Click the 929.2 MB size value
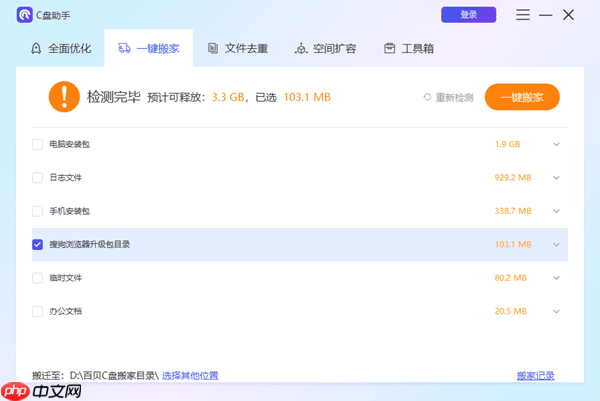 click(x=513, y=178)
